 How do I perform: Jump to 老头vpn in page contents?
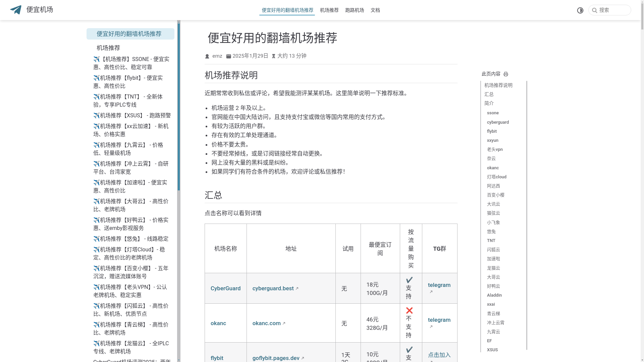click(495, 149)
